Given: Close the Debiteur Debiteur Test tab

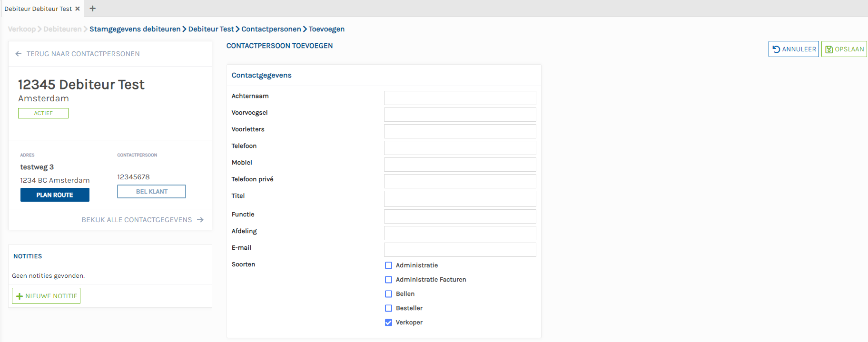Looking at the screenshot, I should pyautogui.click(x=78, y=9).
